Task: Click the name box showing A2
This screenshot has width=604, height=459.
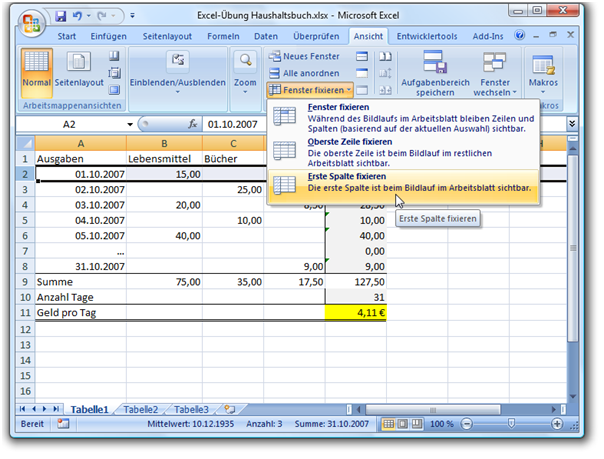Action: tap(69, 124)
